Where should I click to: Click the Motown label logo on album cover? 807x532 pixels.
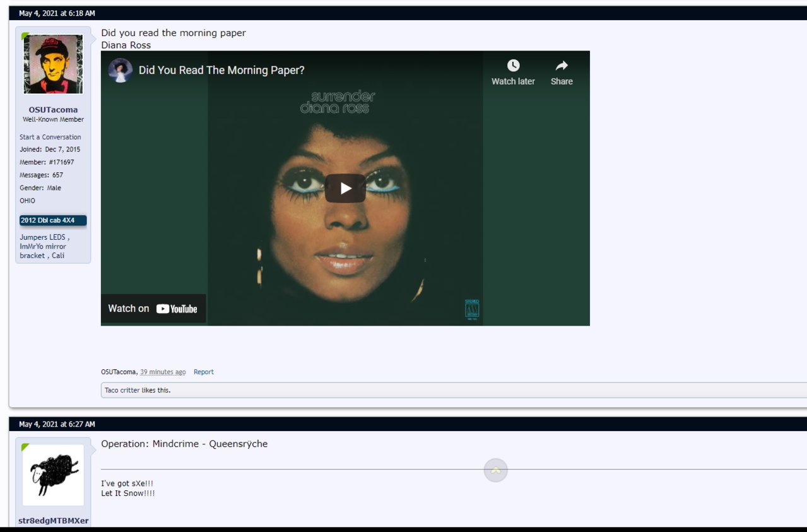coord(472,309)
